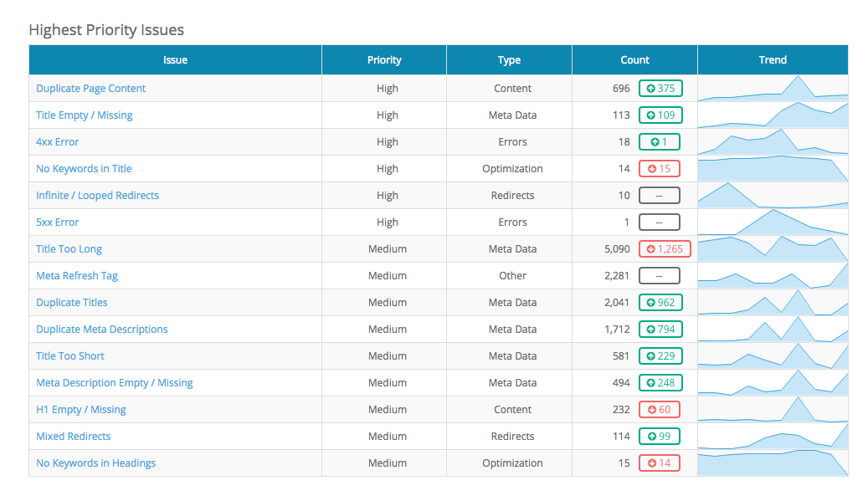
Task: Sort table by Priority column header
Action: tap(384, 60)
